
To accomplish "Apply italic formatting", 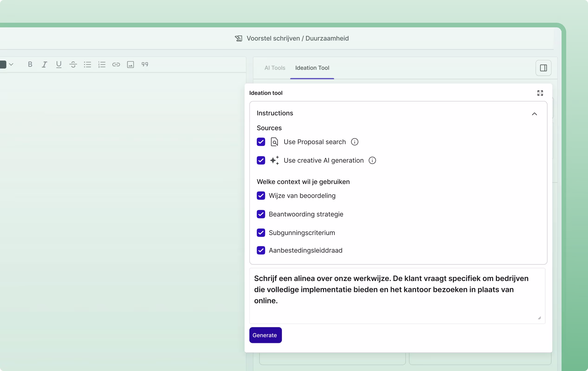I will (44, 64).
